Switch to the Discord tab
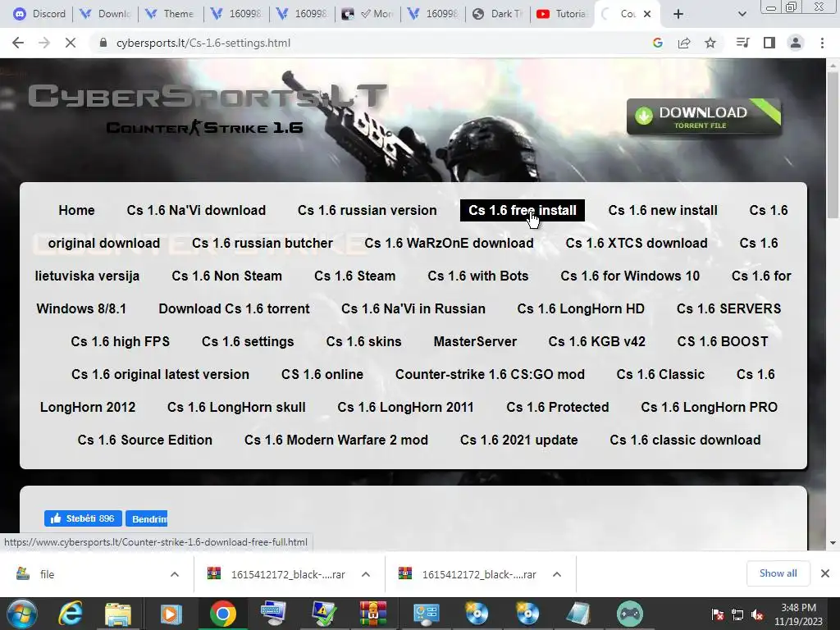The width and height of the screenshot is (840, 630). pos(39,14)
